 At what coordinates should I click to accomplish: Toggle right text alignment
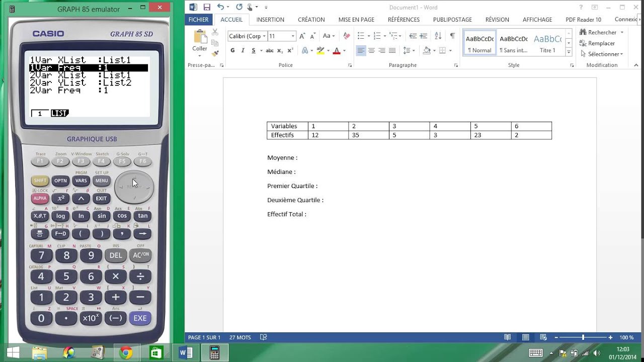382,50
